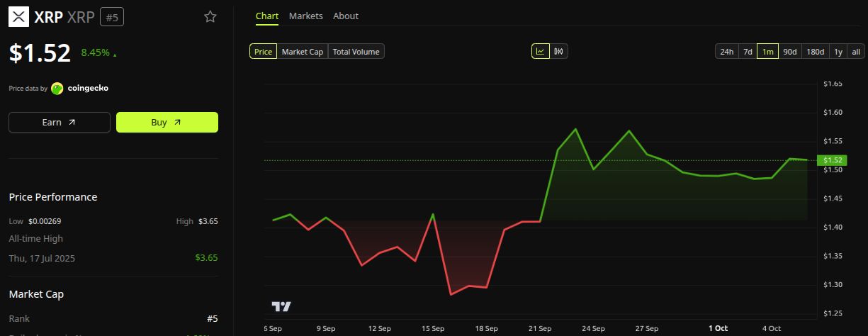Star XRP as a favorite
The height and width of the screenshot is (336, 868).
click(210, 16)
